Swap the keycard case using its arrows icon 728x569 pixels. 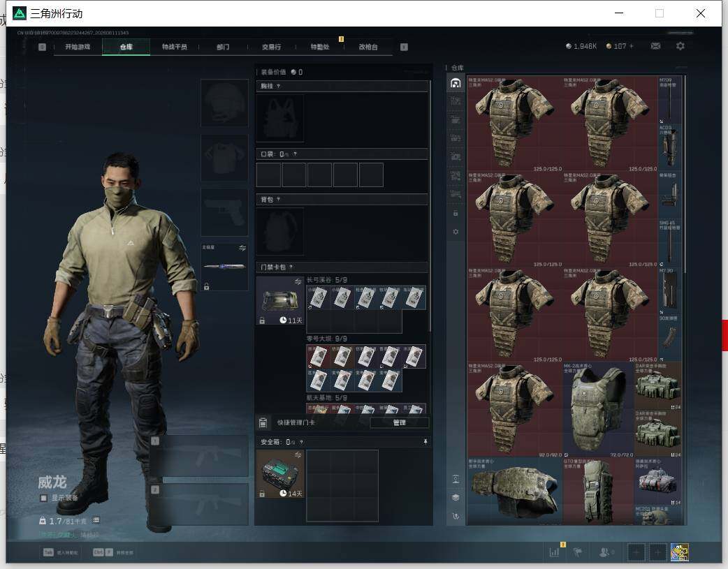[x=298, y=282]
